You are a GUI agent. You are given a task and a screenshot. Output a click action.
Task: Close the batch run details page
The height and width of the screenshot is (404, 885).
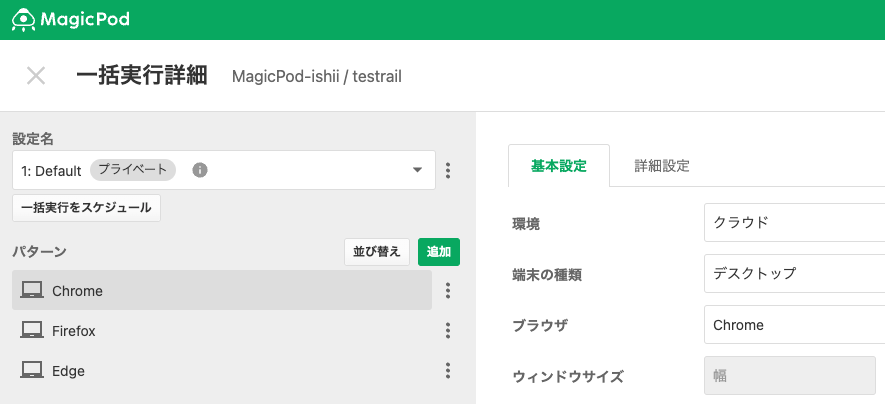36,76
